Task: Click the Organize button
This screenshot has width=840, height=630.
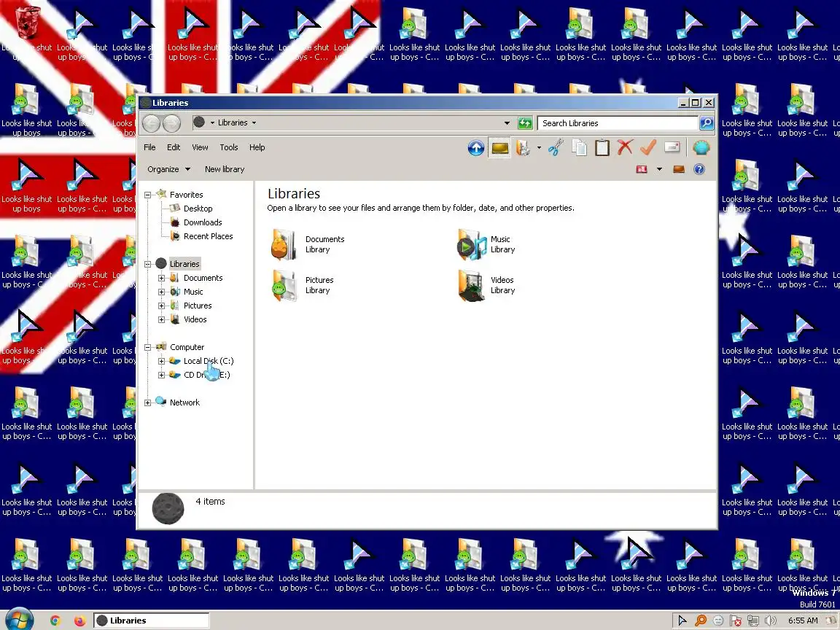Action: click(x=168, y=169)
